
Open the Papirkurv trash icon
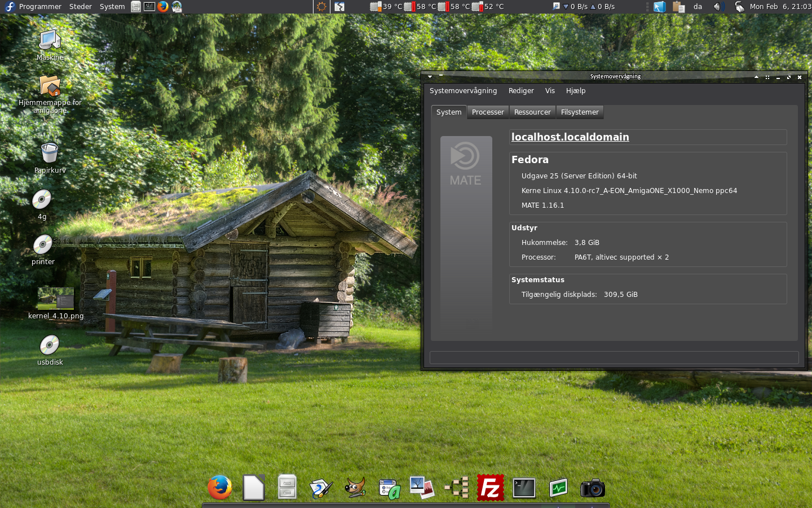(x=50, y=154)
